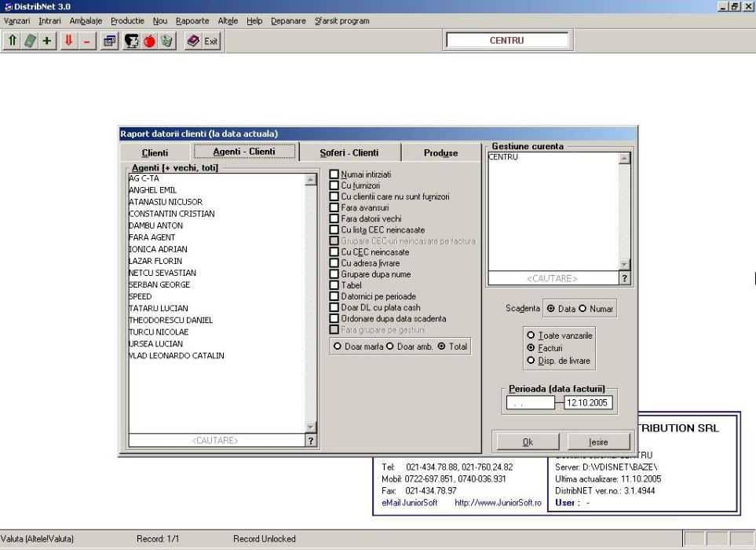Open the Intrari menu
Screen dimensions: 756x550
point(49,20)
